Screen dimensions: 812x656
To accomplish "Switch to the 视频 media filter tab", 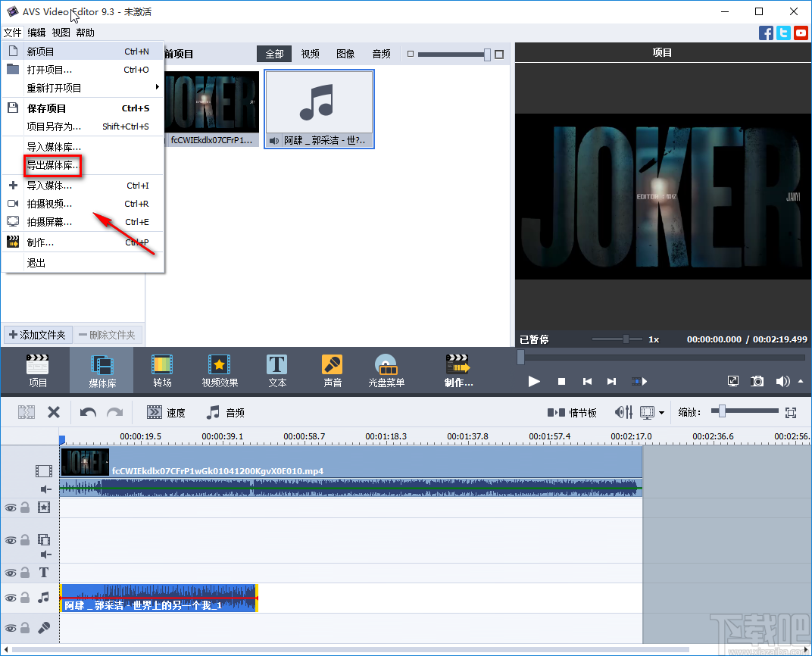I will 309,54.
